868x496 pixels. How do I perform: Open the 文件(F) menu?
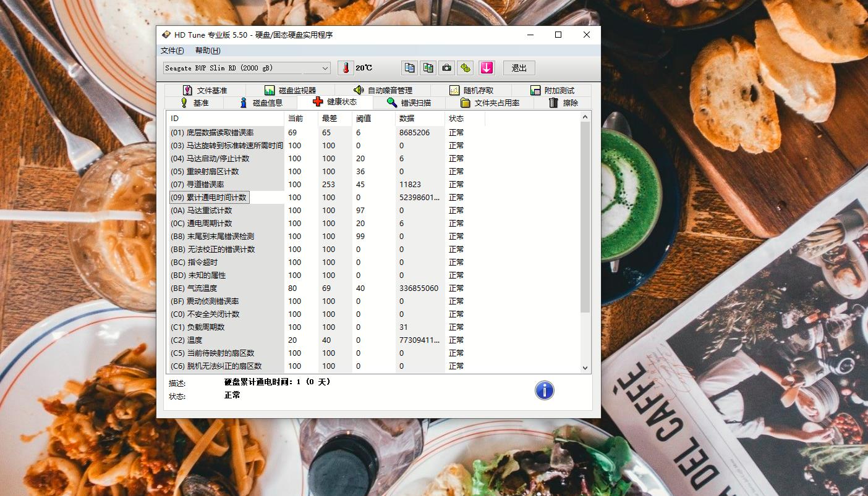click(172, 49)
